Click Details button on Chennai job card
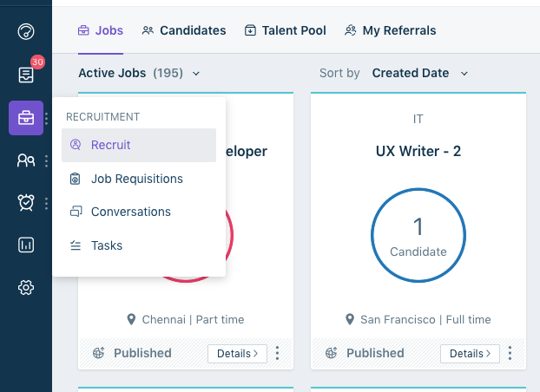Image resolution: width=540 pixels, height=392 pixels. tap(237, 354)
